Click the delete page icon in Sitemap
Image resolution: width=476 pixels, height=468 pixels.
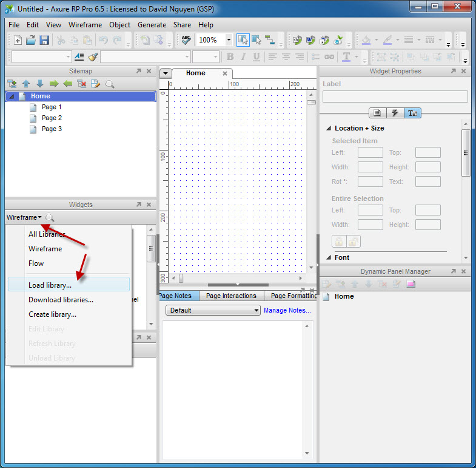(81, 84)
